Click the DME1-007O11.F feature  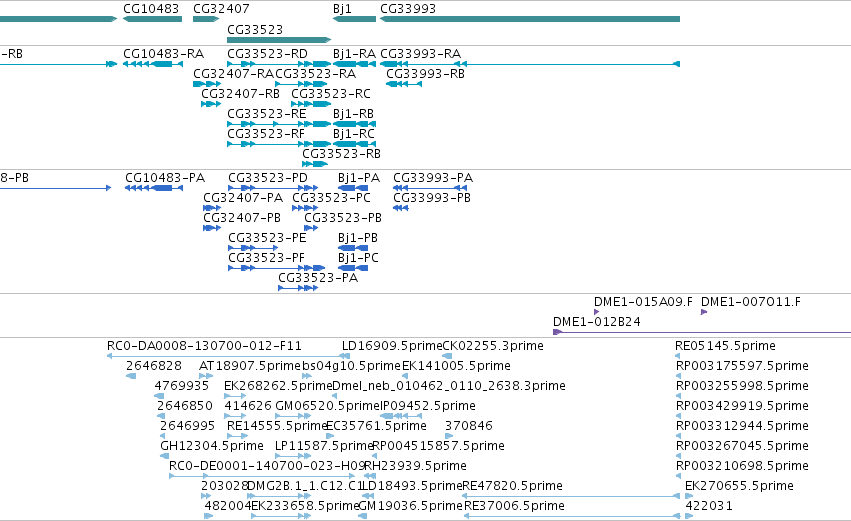pyautogui.click(x=704, y=312)
